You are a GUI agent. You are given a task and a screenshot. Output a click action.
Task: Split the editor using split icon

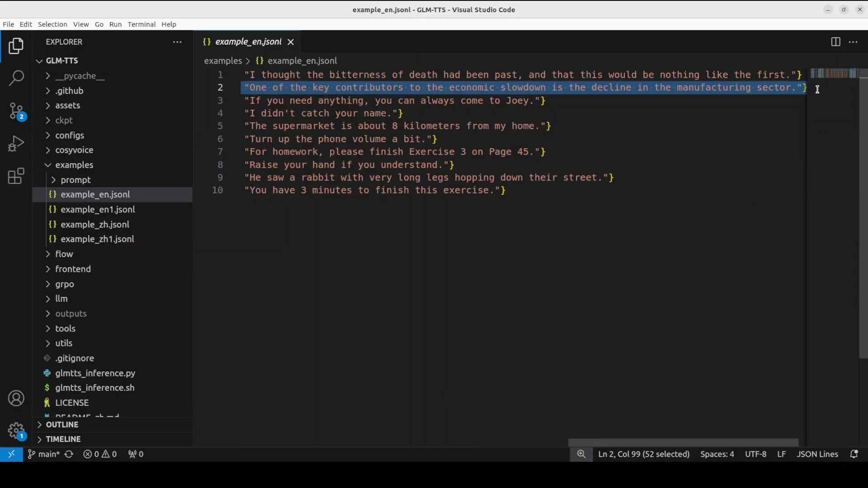(835, 42)
